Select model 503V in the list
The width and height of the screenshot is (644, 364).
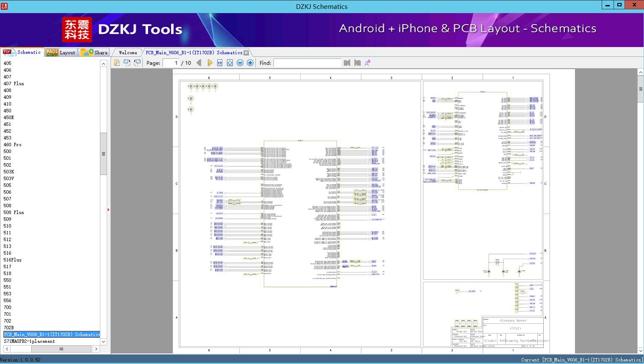tap(9, 178)
